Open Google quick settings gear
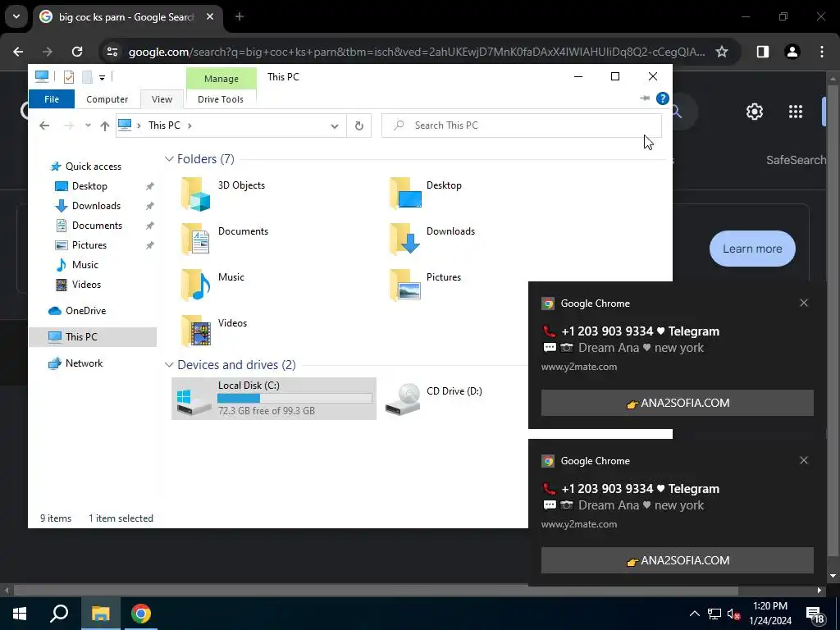This screenshot has height=630, width=840. [755, 112]
